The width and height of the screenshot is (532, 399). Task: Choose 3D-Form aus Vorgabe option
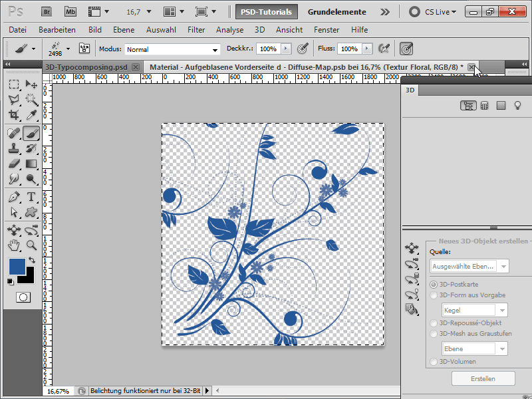(434, 295)
